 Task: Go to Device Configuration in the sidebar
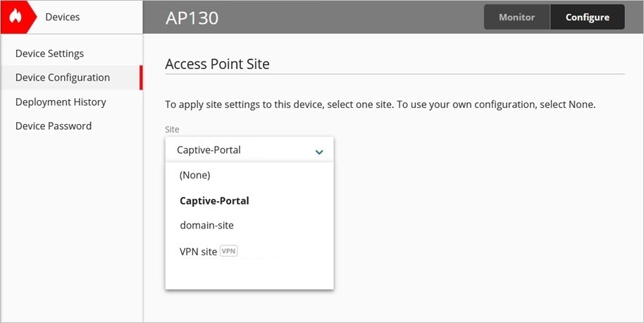tap(63, 78)
